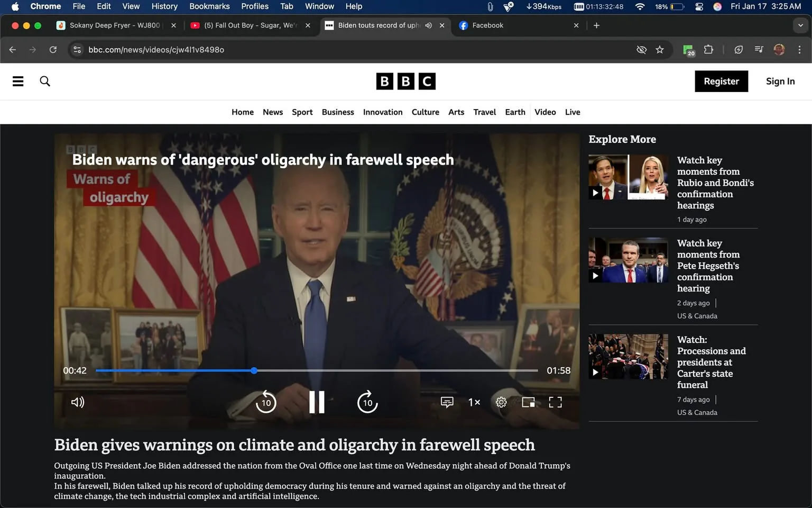This screenshot has height=508, width=812.
Task: Enable picture-in-picture mode
Action: pyautogui.click(x=528, y=402)
